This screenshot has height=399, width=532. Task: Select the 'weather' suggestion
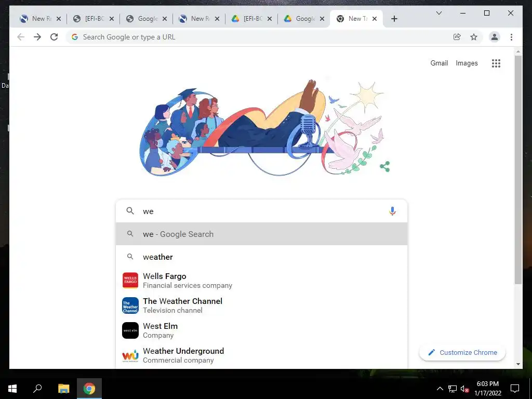[261, 257]
